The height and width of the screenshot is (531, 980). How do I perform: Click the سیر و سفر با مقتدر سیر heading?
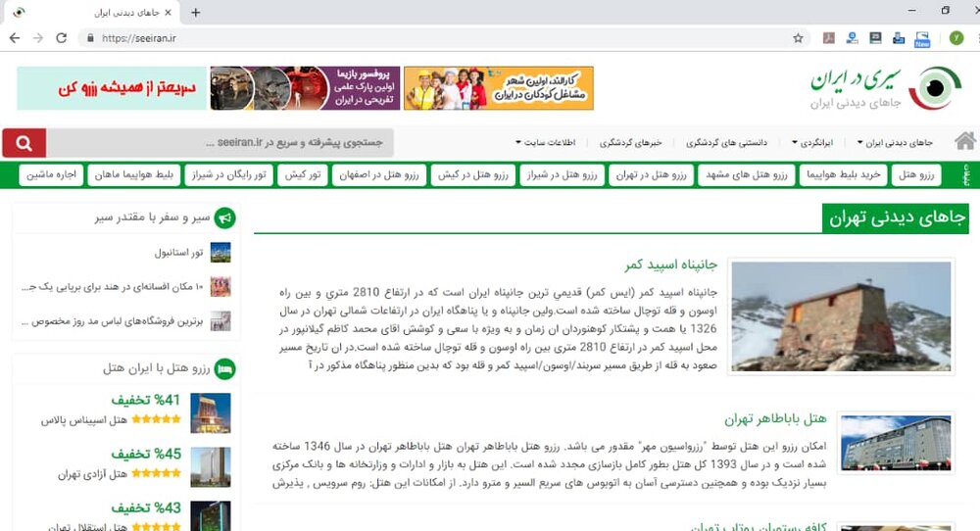point(153,217)
